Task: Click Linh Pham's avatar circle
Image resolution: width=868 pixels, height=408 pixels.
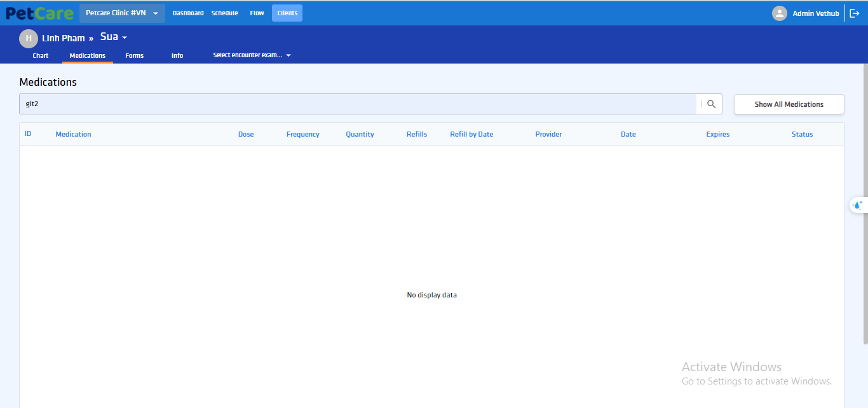Action: click(x=29, y=38)
